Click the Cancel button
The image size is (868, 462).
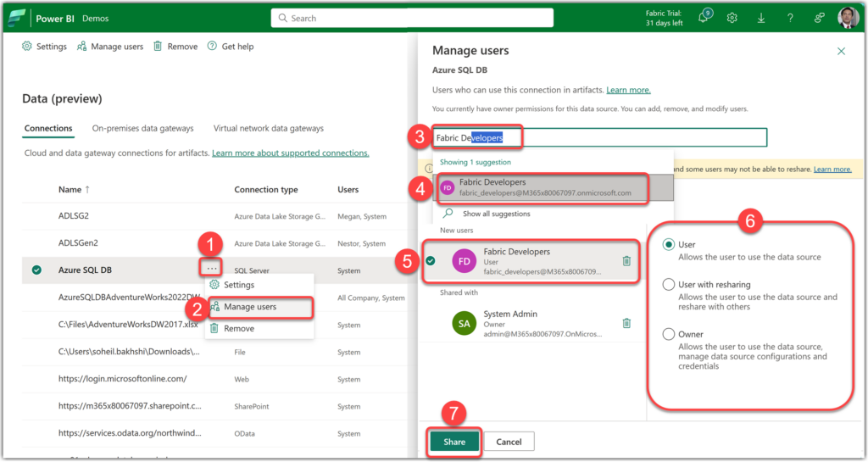point(509,442)
